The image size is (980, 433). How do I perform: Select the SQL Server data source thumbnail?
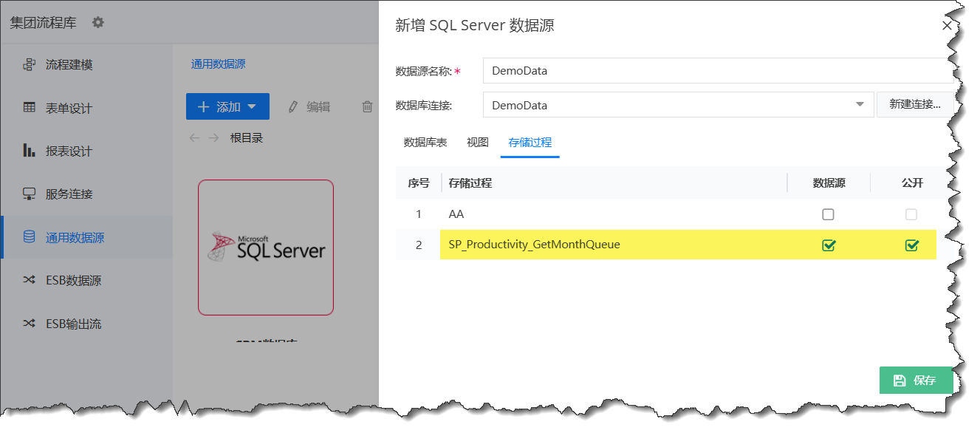tap(266, 248)
